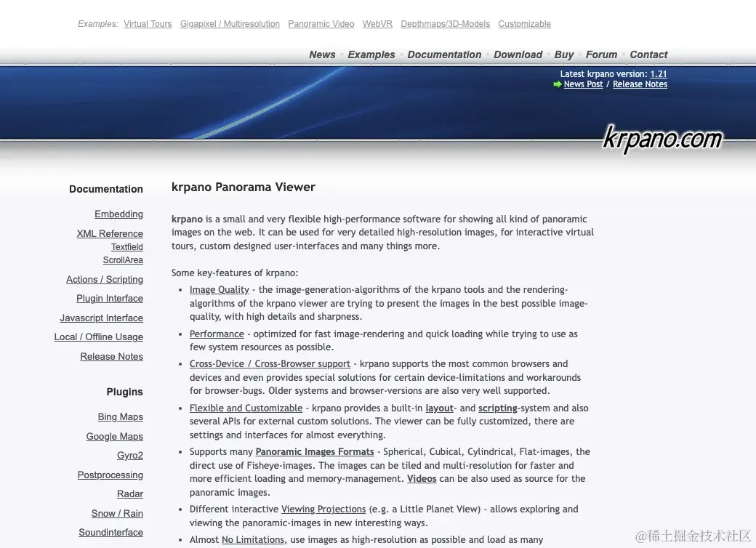Screen dimensions: 756x548
Task: Open the Postprocessing plugin link
Action: click(x=110, y=475)
